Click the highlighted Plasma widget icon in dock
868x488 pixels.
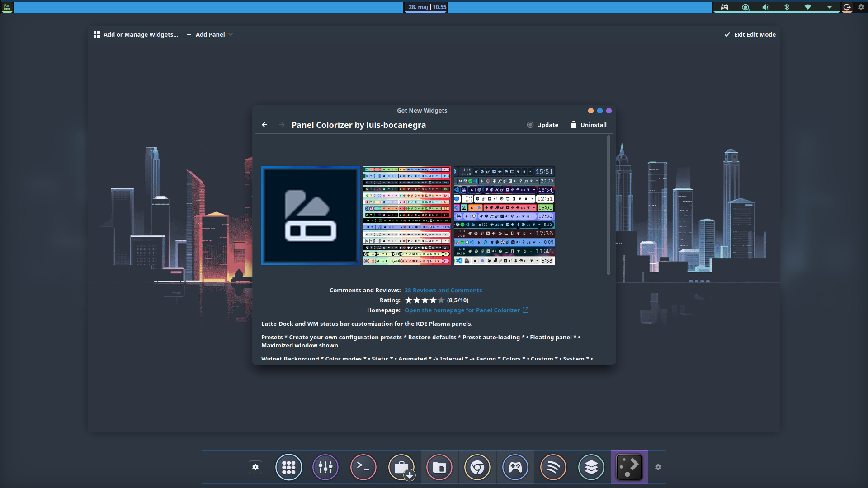(629, 467)
